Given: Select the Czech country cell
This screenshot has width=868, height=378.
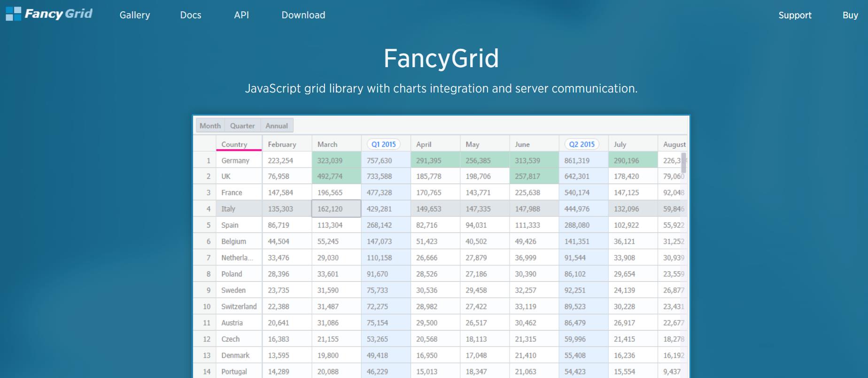Looking at the screenshot, I should pyautogui.click(x=239, y=339).
